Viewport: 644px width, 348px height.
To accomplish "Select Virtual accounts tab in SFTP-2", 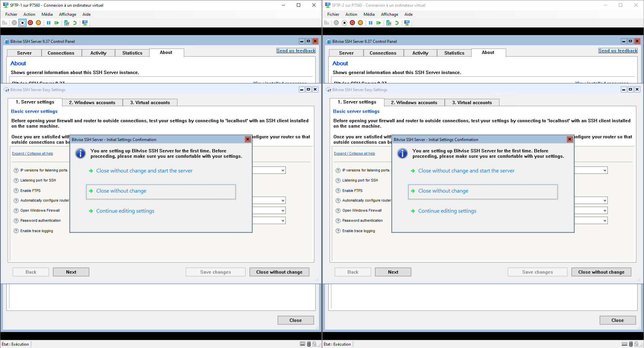I will click(x=472, y=102).
